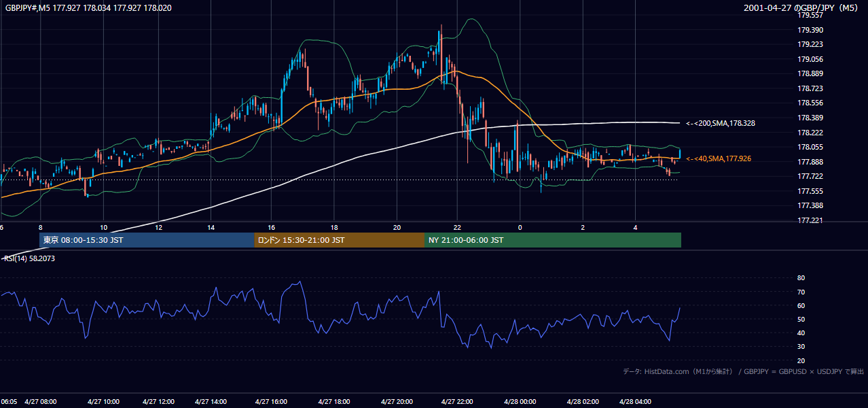This screenshot has width=868, height=408.
Task: Click the RSI(14) 58.2073 indicator label
Action: click(29, 259)
